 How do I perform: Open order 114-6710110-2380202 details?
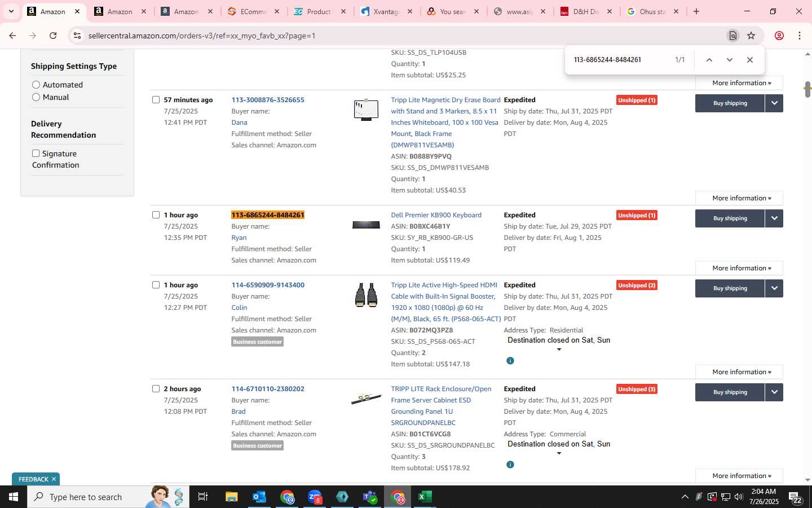click(268, 389)
